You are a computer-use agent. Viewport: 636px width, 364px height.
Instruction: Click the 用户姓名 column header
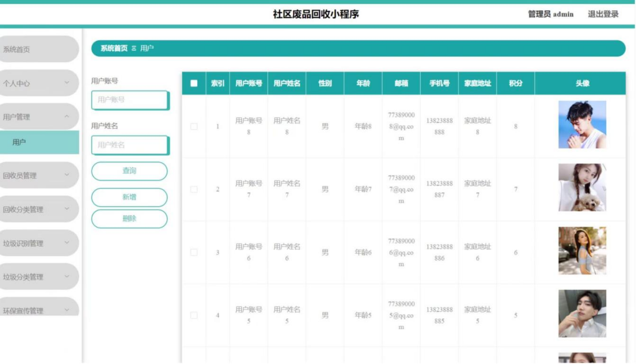click(287, 83)
